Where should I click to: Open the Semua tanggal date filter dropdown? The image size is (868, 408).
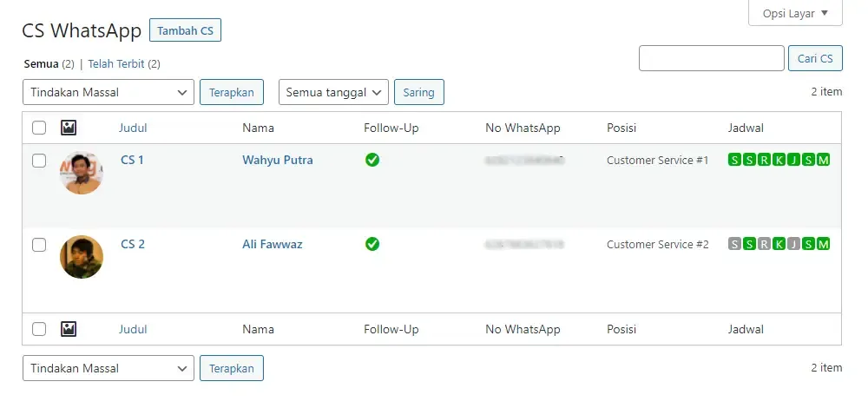pos(334,92)
